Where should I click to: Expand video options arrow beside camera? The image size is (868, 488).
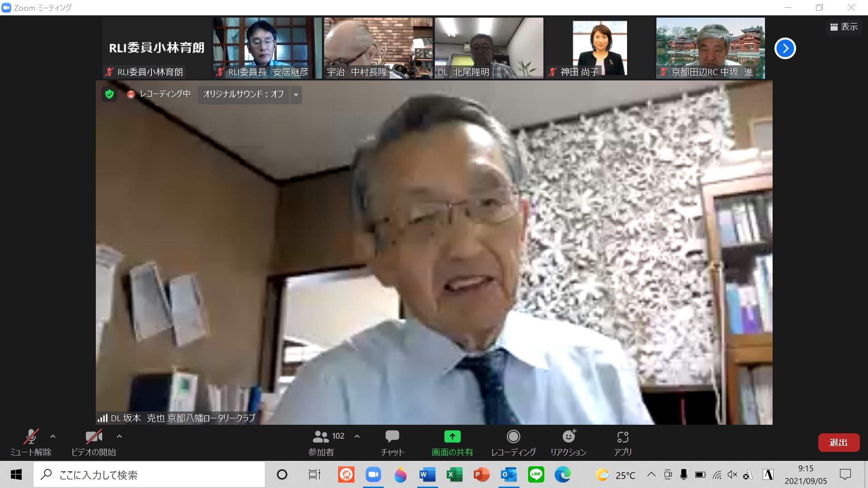[119, 436]
